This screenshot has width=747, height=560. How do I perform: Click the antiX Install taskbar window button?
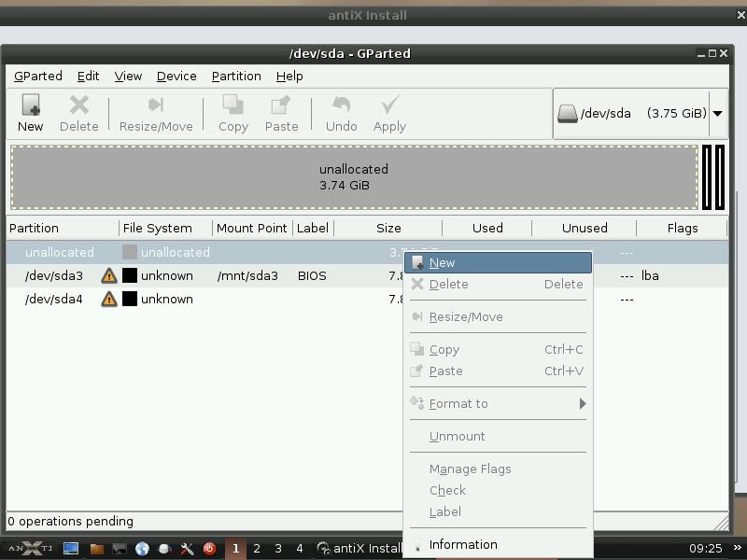coord(359,549)
